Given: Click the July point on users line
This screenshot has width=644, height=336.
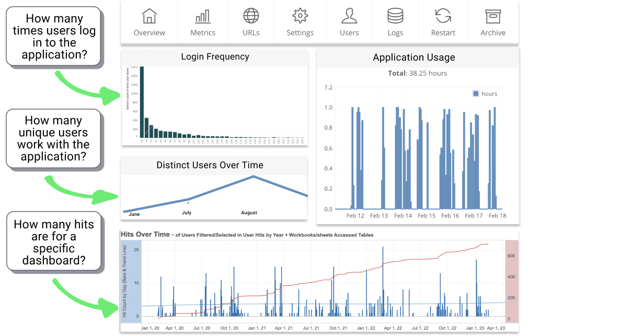Looking at the screenshot, I should pyautogui.click(x=188, y=199).
